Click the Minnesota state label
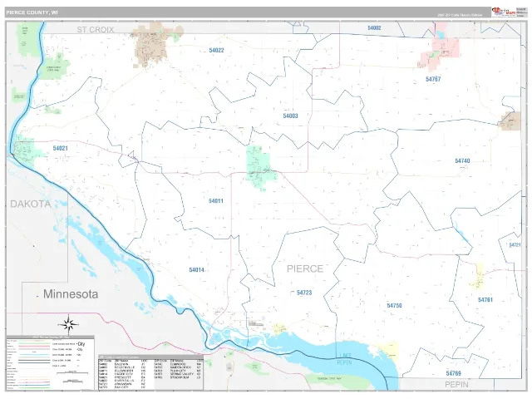This screenshot has width=532, height=399. click(71, 293)
